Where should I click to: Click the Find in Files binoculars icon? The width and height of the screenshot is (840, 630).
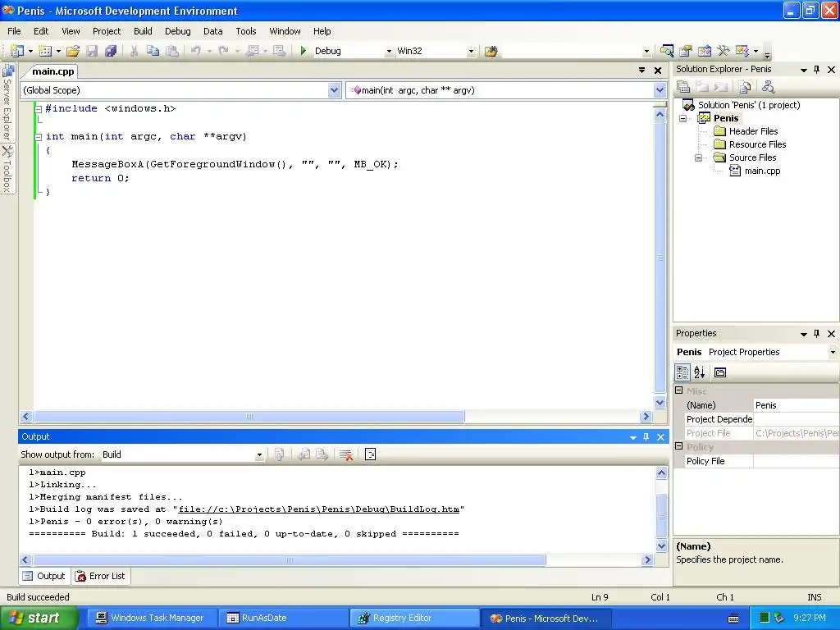click(x=491, y=51)
